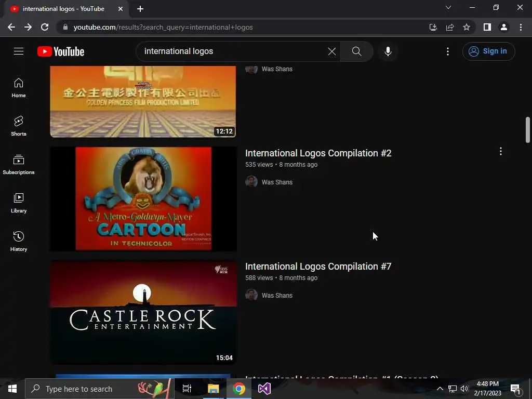Open the tab search dropdown chevron

[448, 7]
